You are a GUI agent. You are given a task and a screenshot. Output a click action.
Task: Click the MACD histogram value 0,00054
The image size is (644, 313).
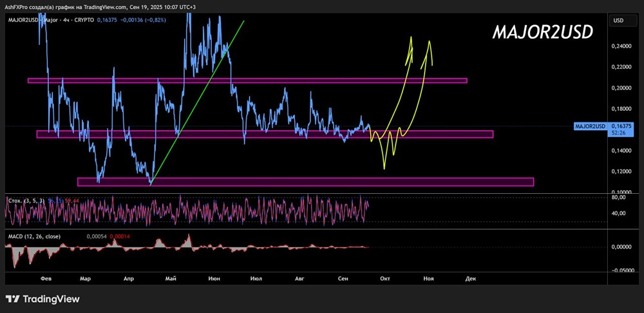(x=95, y=236)
